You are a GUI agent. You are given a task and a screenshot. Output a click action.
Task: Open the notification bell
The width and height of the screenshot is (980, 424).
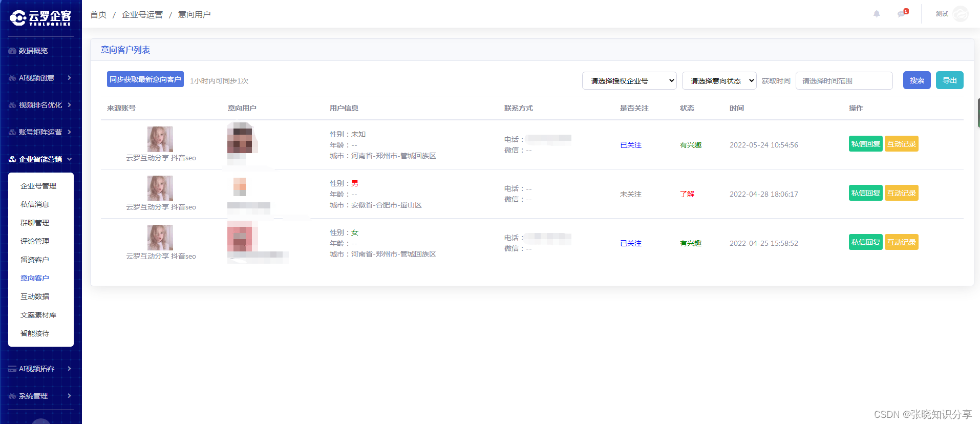click(877, 14)
